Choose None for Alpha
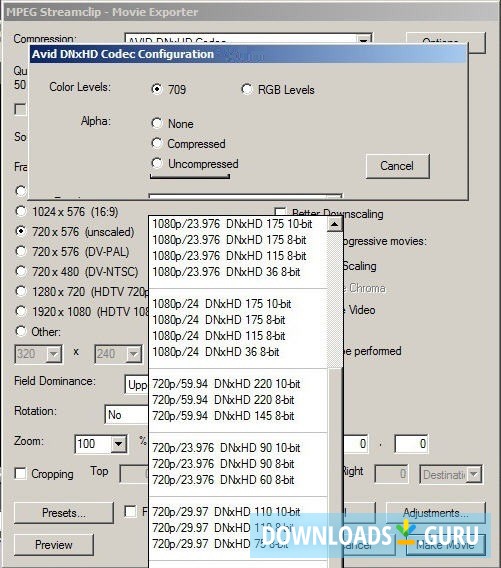Screen dimensions: 501x568 156,123
